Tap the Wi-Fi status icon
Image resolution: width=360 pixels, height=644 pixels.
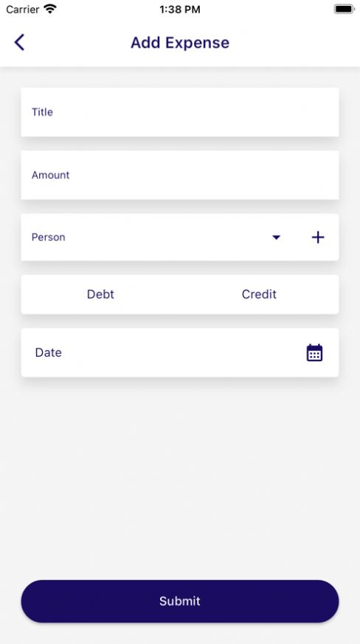point(50,9)
